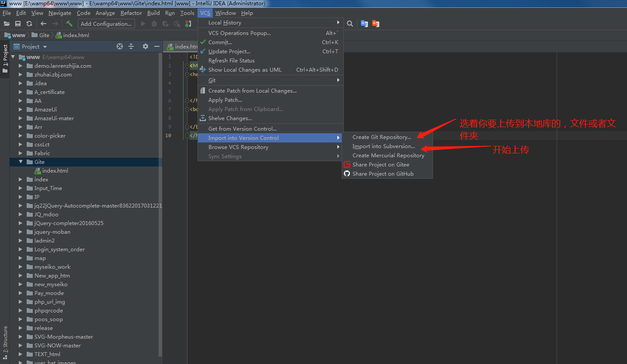Viewport: 627px width, 364px height.
Task: Expand the SVG-NOW-master folder arrow
Action: (x=21, y=345)
